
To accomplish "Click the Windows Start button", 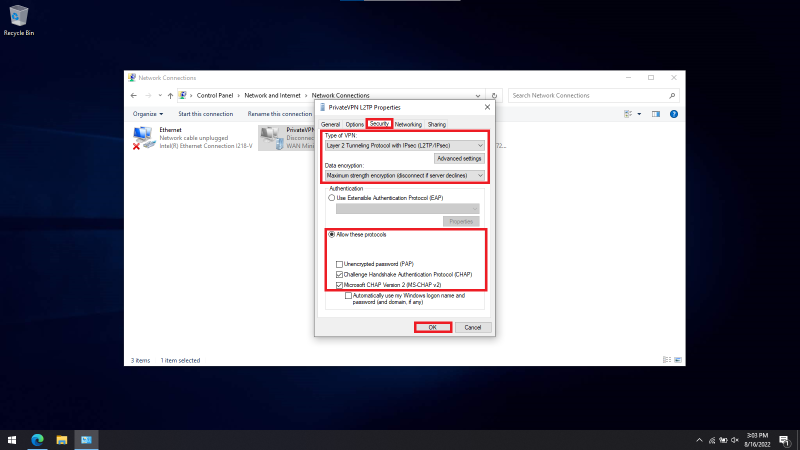I will click(13, 440).
